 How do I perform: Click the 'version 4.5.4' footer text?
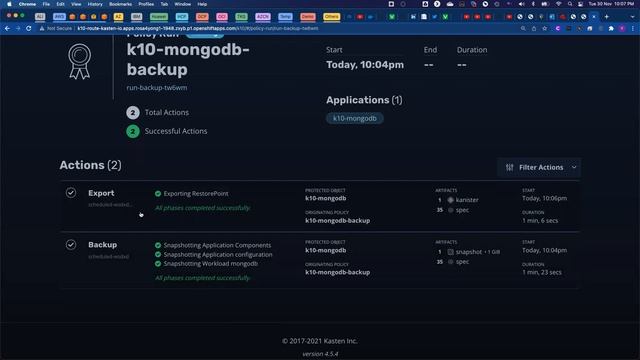point(320,354)
